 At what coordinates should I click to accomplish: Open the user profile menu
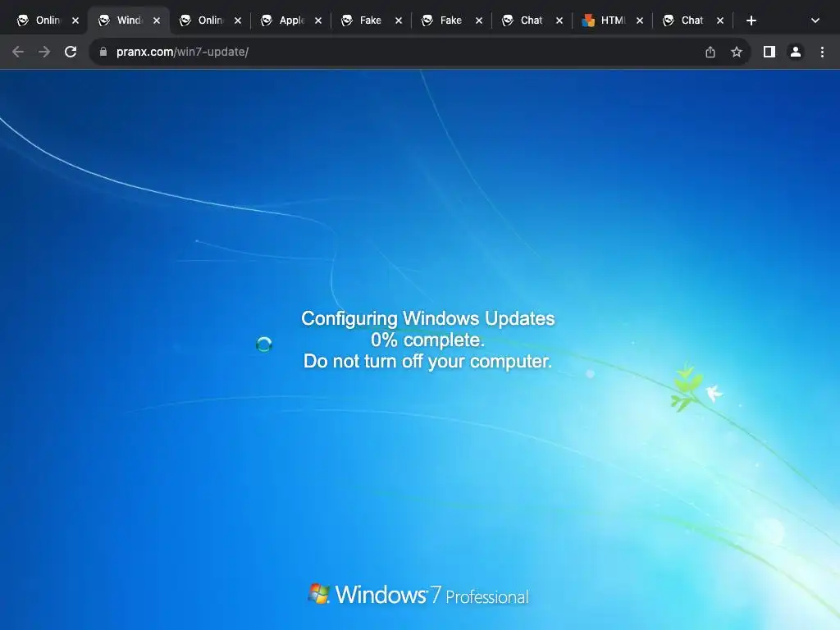796,52
